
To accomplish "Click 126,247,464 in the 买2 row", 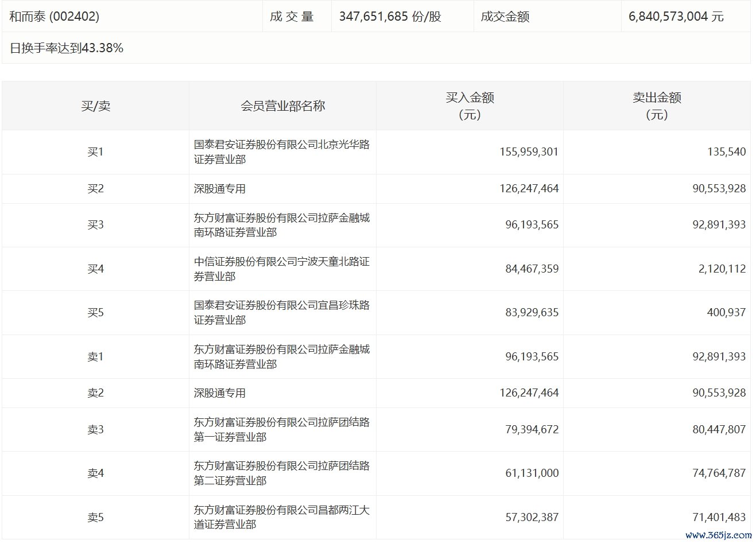I will tap(529, 189).
